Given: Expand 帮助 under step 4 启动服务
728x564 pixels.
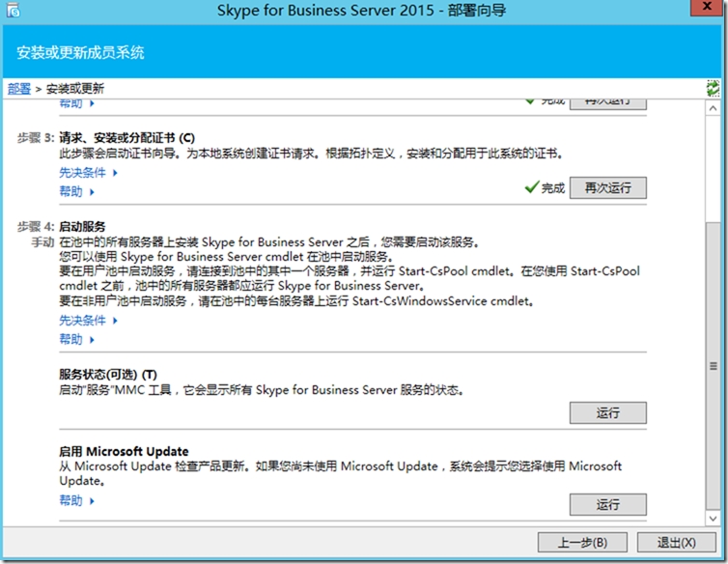Looking at the screenshot, I should click(76, 339).
